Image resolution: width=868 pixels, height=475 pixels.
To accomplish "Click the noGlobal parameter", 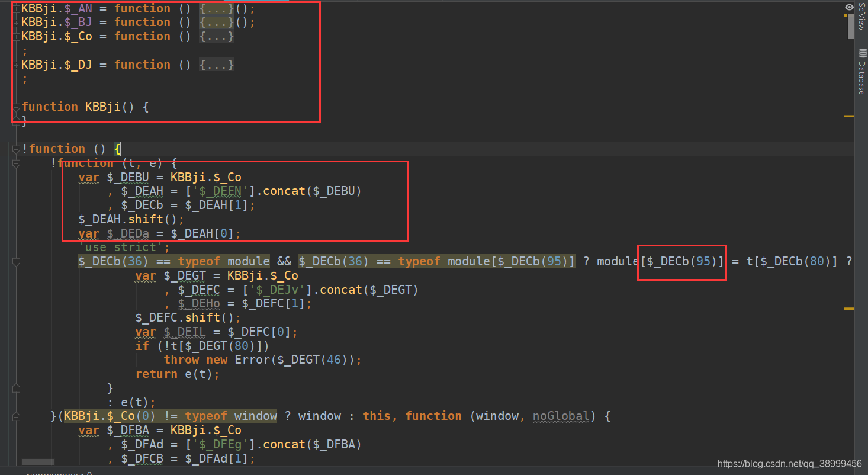I will point(561,416).
